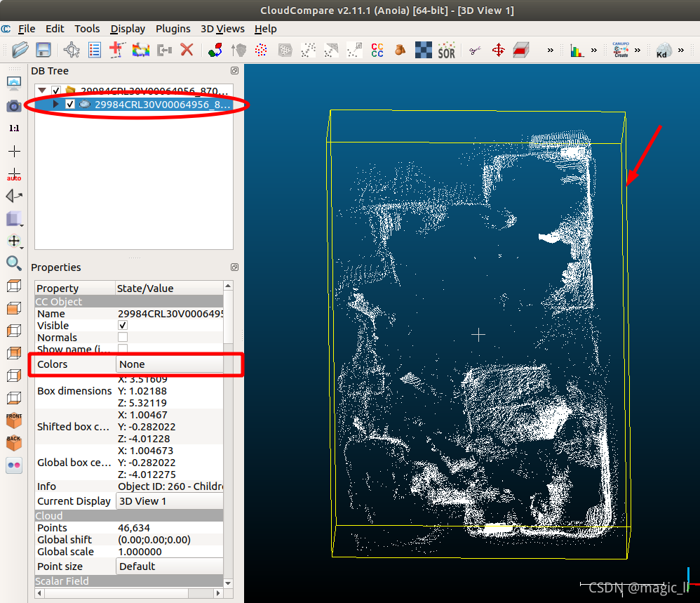Activate the point picking tool icon

[72, 50]
